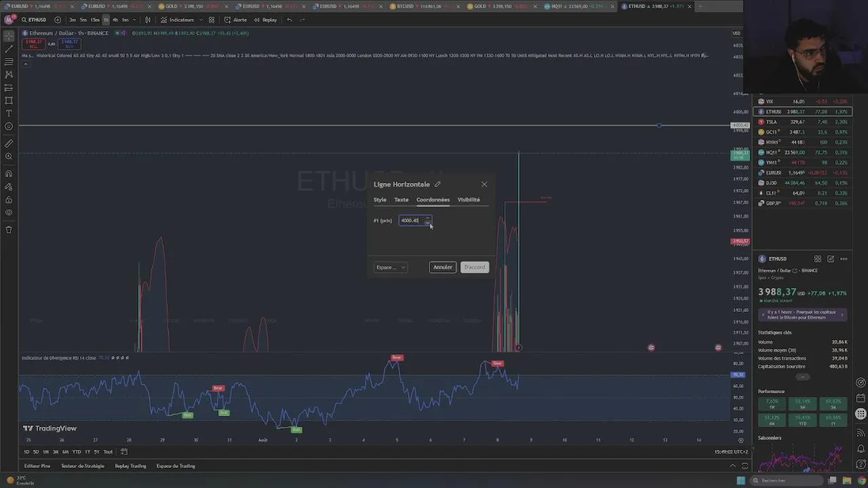
Task: Select TSLA in the watchlist
Action: click(803, 122)
